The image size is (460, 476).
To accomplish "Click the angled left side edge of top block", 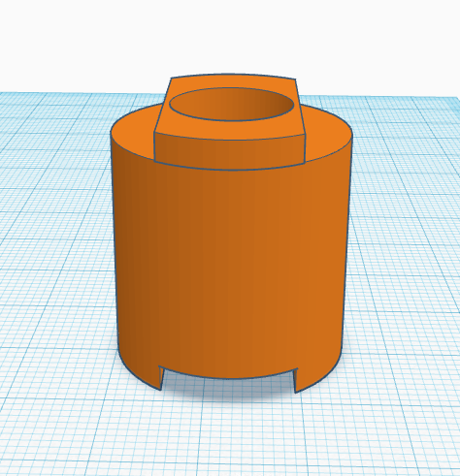I will [162, 104].
